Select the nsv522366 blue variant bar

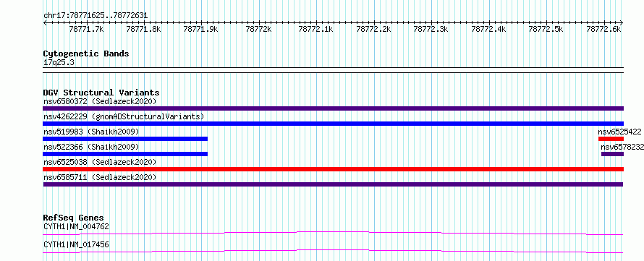[125, 154]
